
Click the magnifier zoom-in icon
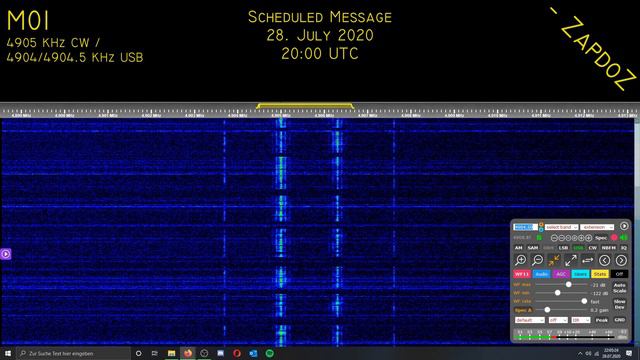520,260
